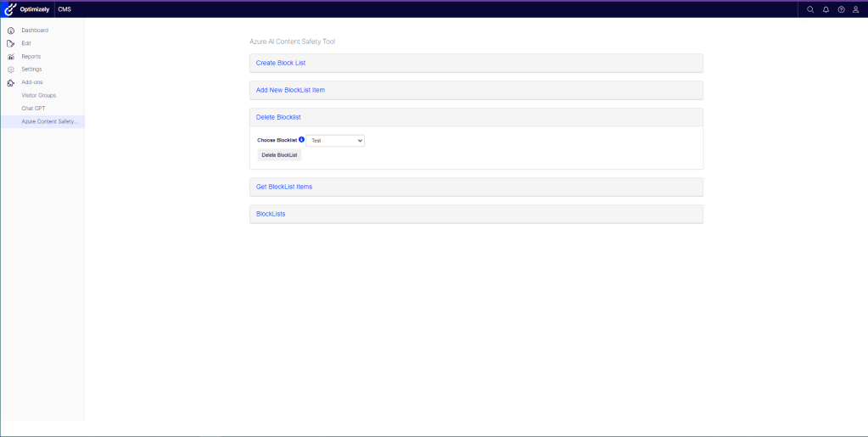The height and width of the screenshot is (437, 868).
Task: Click the Reports chart icon
Action: coord(10,57)
